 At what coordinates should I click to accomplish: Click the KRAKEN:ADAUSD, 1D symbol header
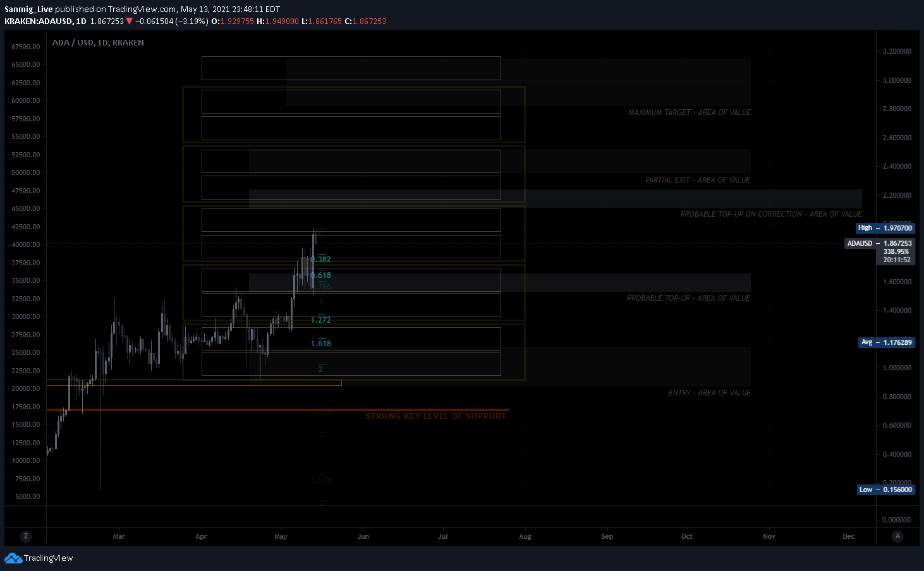tap(46, 21)
